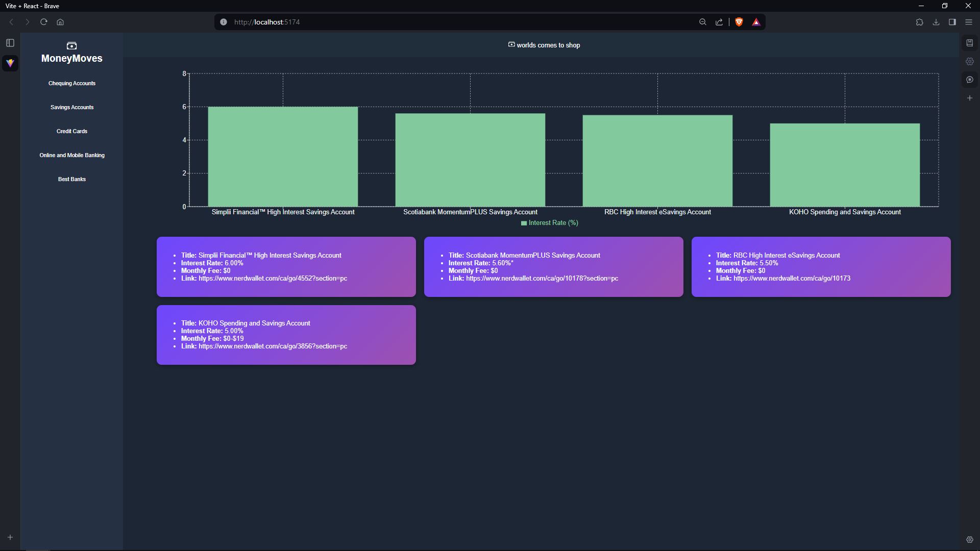Toggle the Interest Rate (%) legend entry
This screenshot has width=980, height=551.
coord(549,223)
